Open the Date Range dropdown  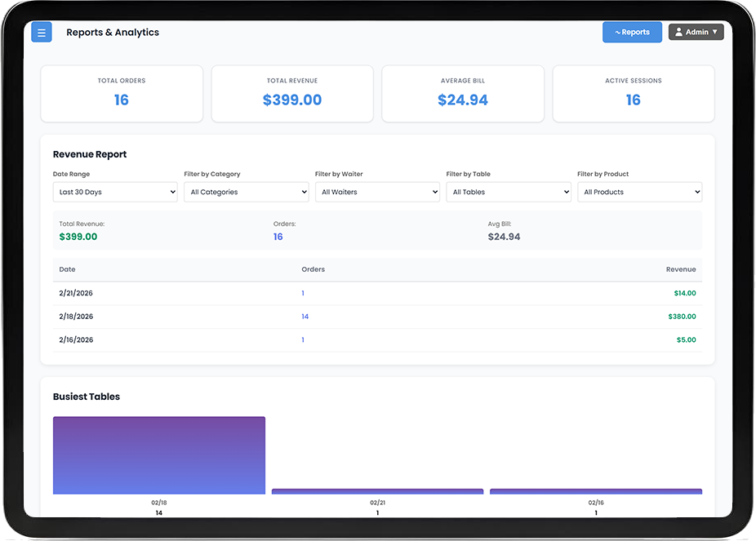tap(114, 192)
